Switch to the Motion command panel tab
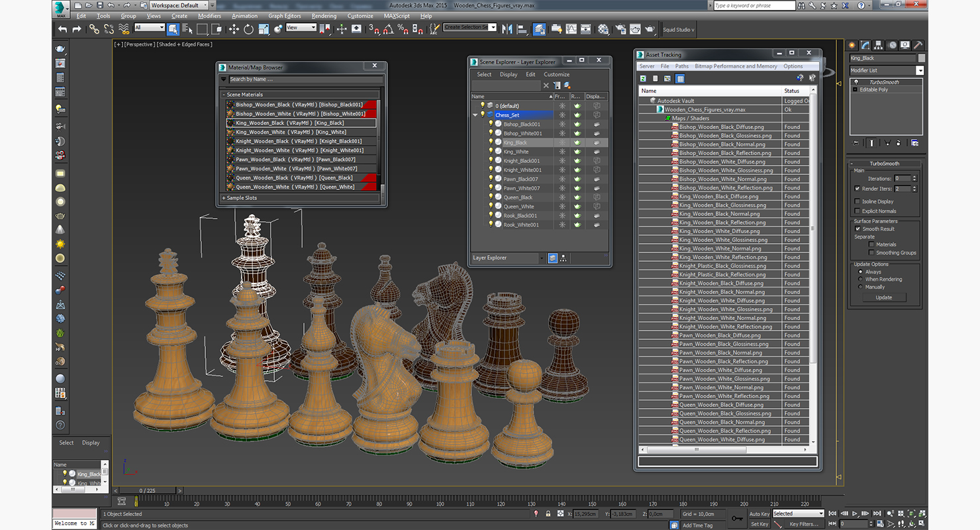The height and width of the screenshot is (530, 980). pos(893,46)
